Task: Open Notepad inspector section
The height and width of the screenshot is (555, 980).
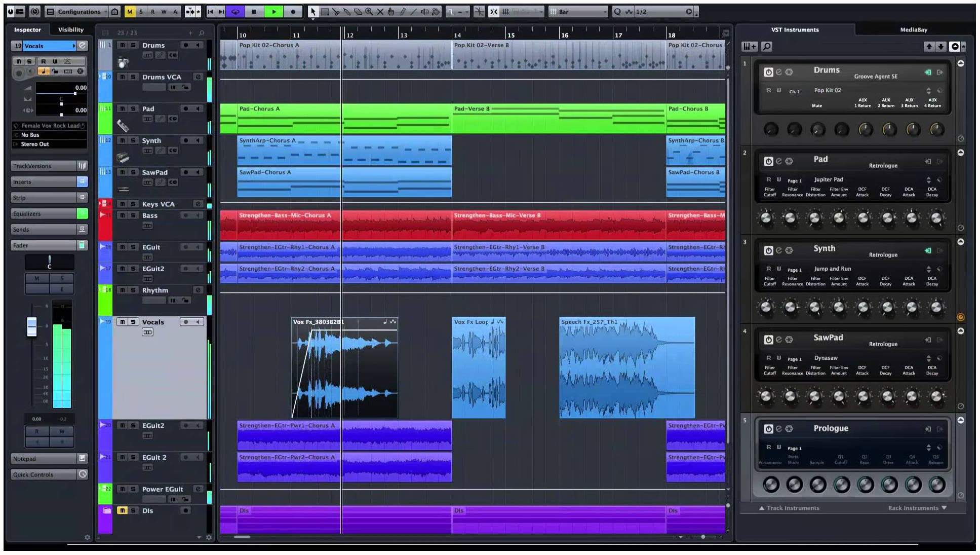Action: [49, 459]
